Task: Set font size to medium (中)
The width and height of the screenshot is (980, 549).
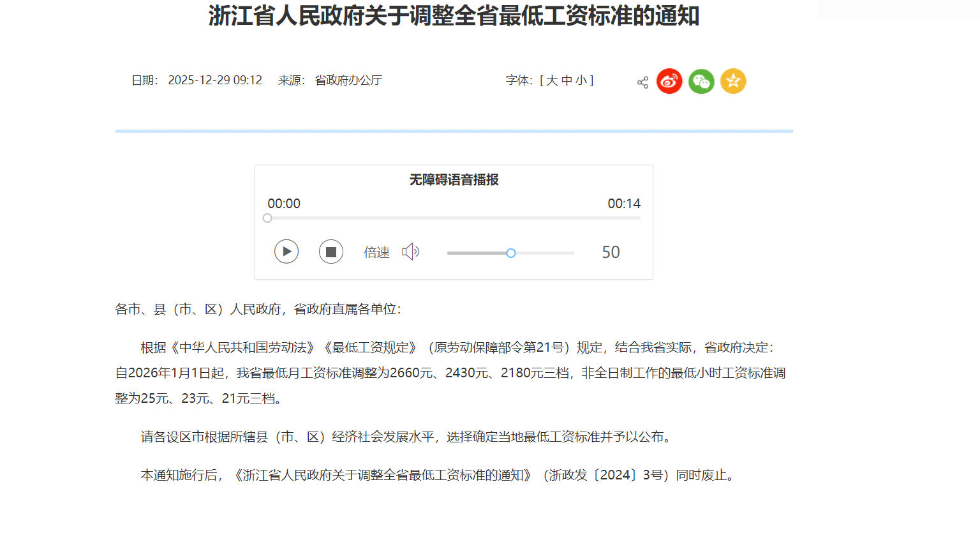Action: click(x=567, y=80)
